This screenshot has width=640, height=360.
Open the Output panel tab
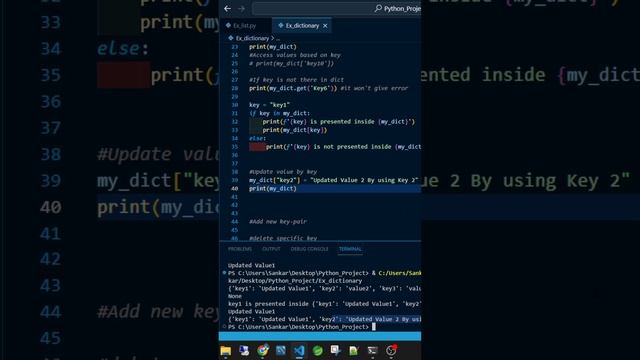(x=271, y=249)
